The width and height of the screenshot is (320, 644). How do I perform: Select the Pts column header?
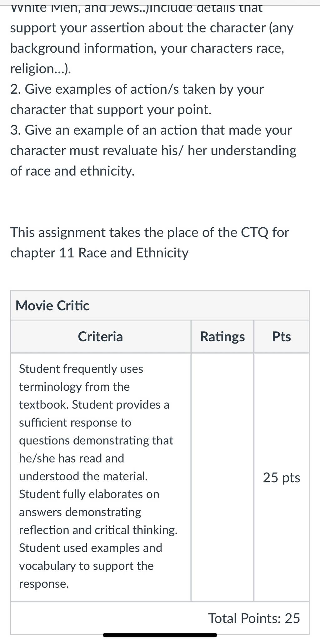point(281,337)
